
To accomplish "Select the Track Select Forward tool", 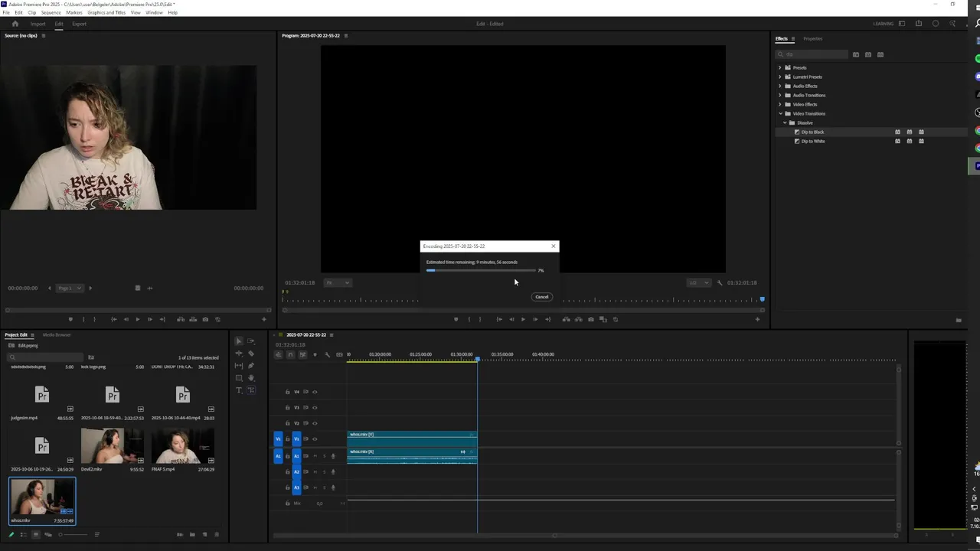I will [251, 341].
